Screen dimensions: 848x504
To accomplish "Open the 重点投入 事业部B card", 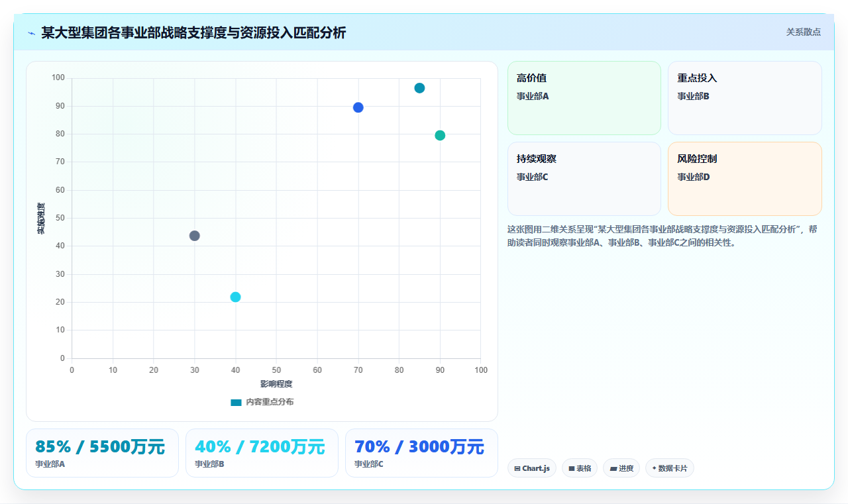I will [745, 98].
